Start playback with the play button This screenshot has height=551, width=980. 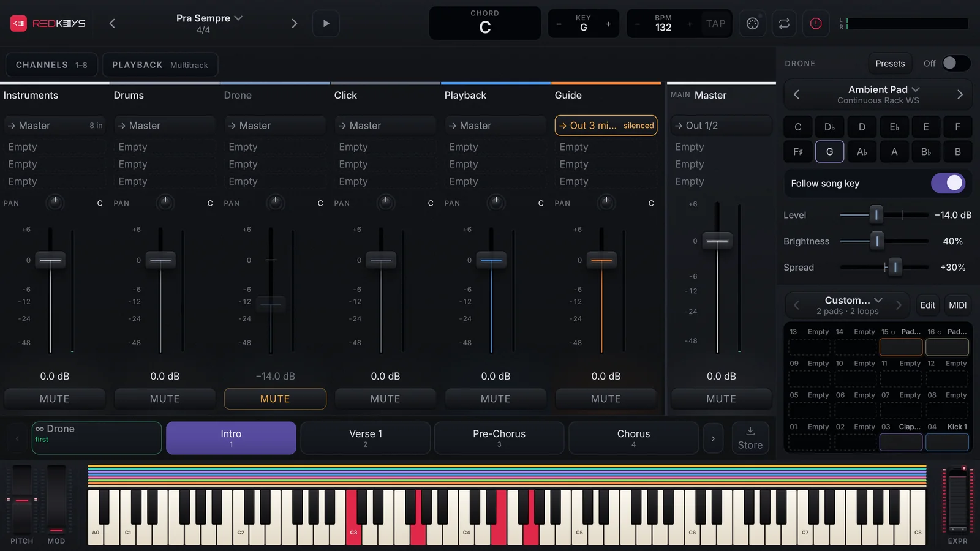[x=326, y=23]
